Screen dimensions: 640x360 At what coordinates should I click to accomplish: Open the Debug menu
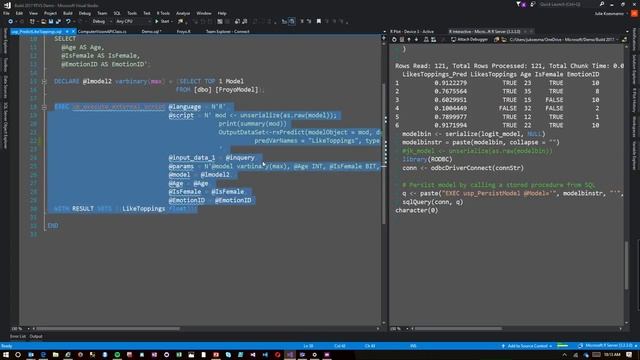(84, 13)
